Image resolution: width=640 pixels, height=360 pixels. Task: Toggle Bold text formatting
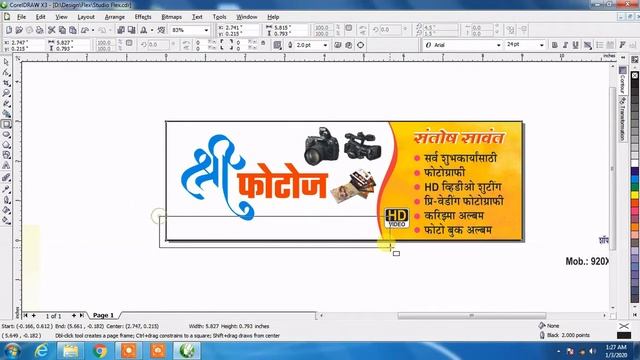click(554, 45)
